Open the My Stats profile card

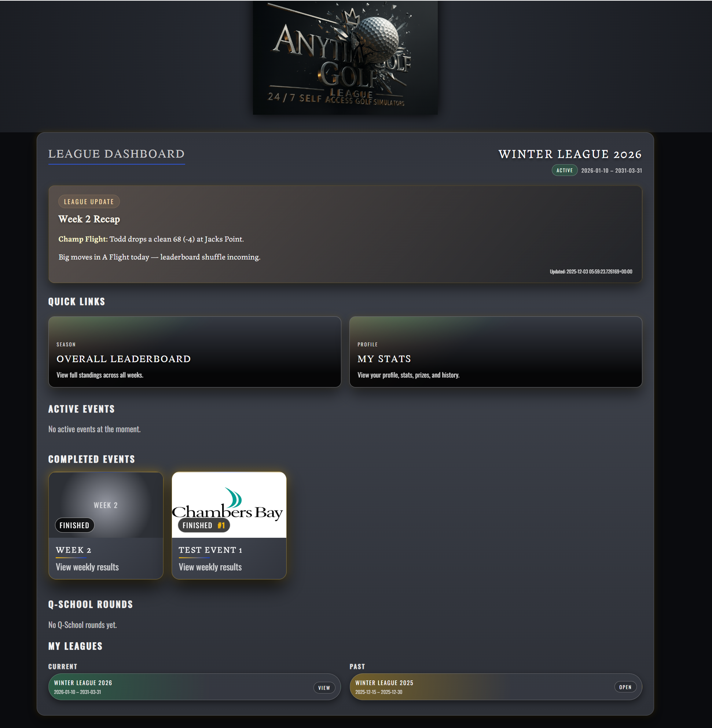[x=495, y=352]
